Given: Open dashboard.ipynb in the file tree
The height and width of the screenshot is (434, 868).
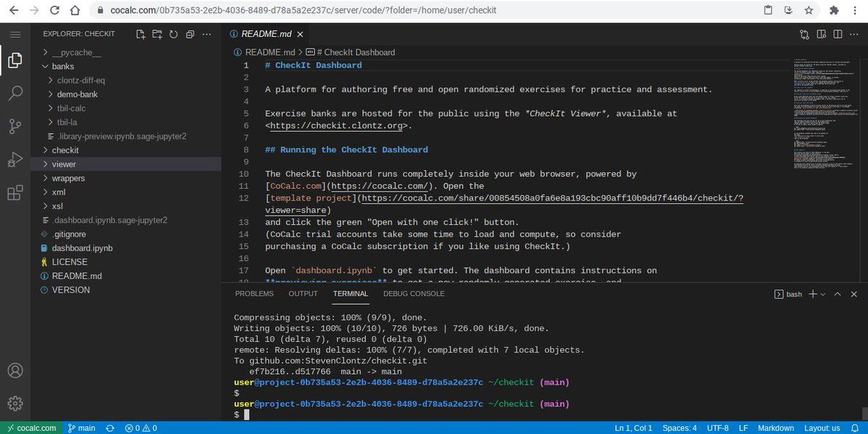Looking at the screenshot, I should coord(82,248).
